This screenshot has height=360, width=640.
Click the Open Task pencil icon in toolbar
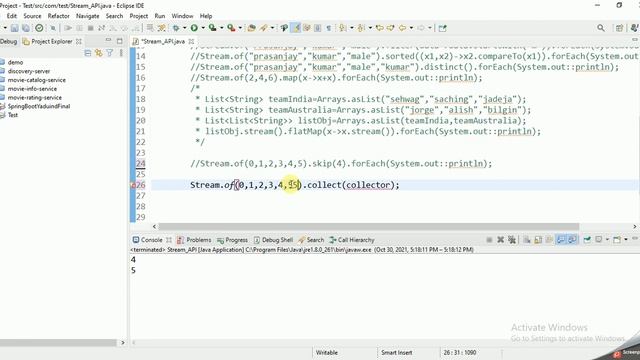(x=264, y=28)
